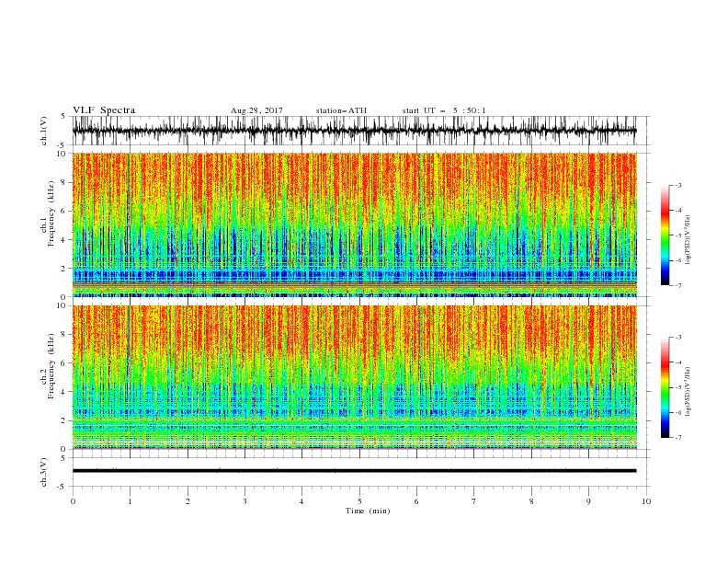
Task: Click the ch.1 voltage waveform trace
Action: click(x=354, y=131)
